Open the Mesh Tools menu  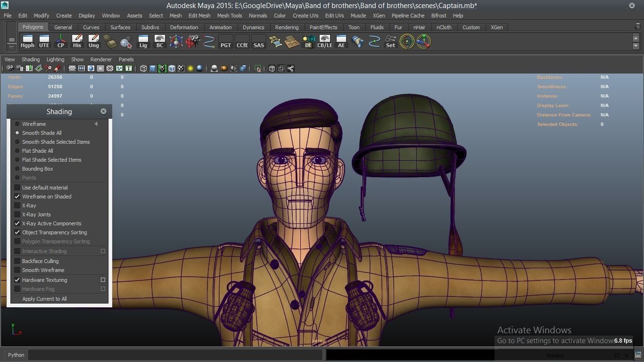coord(230,16)
